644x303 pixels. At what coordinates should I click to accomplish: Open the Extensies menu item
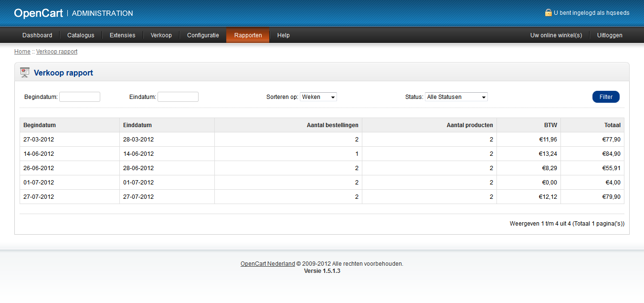click(x=122, y=35)
